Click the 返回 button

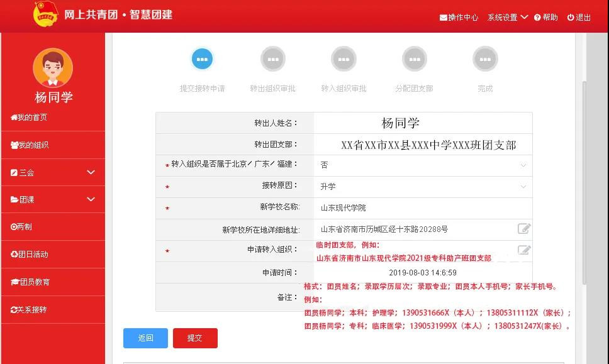pos(146,338)
